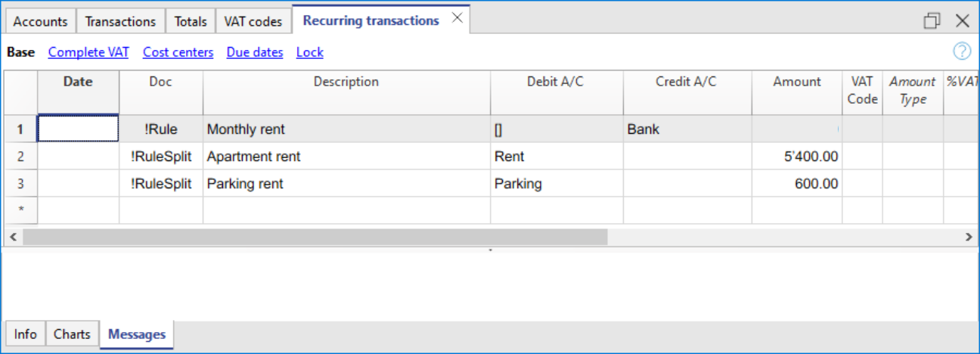Screen dimensions: 980x354
Task: Select row 2 header
Action: 21,157
